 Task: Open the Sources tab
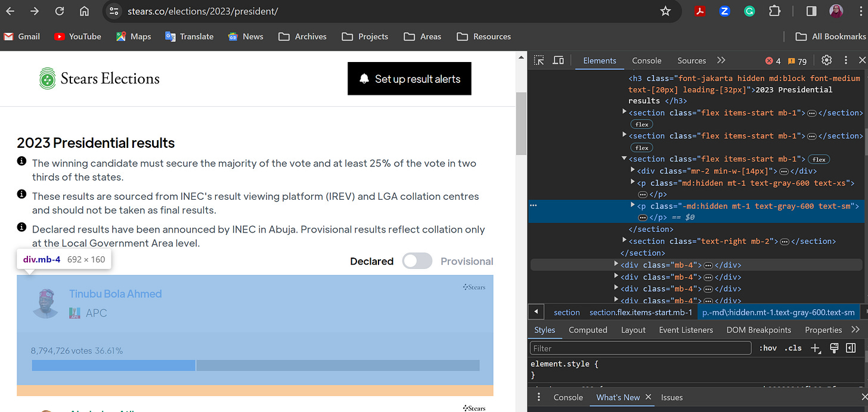click(x=692, y=60)
